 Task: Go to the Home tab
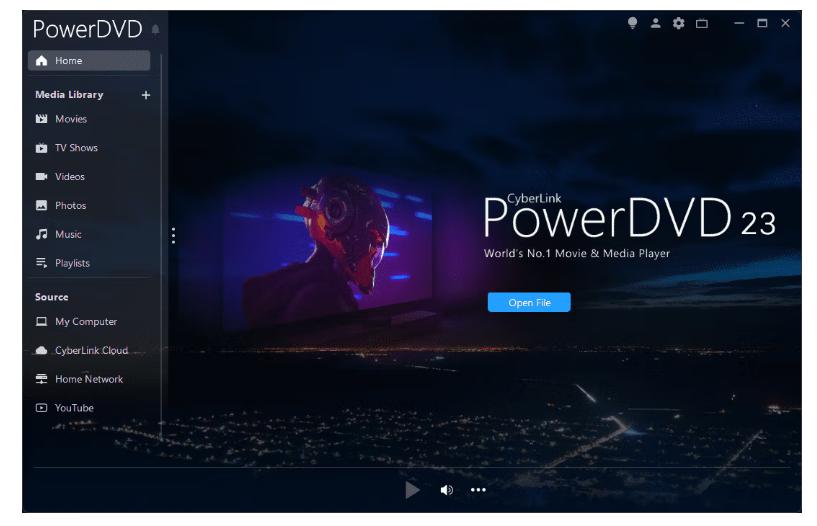[x=89, y=61]
